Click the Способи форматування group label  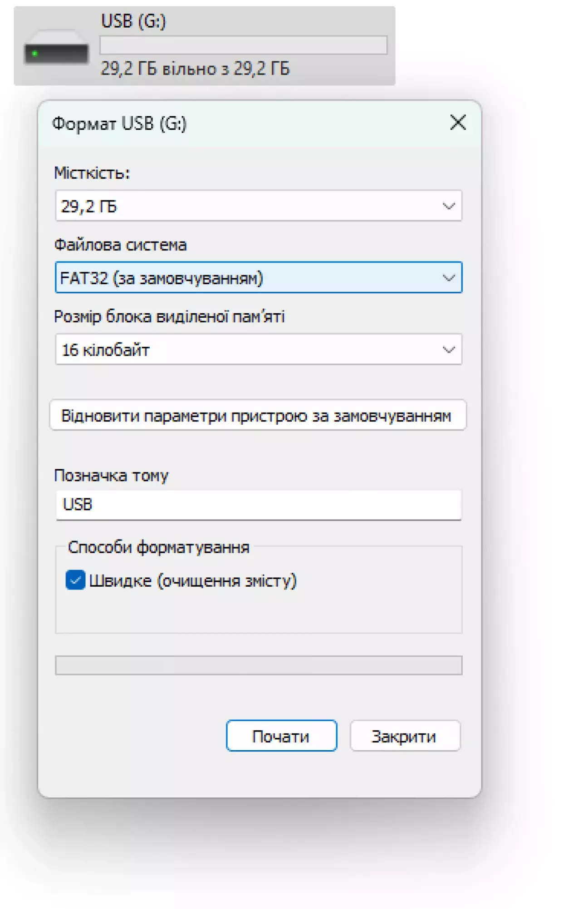[158, 547]
